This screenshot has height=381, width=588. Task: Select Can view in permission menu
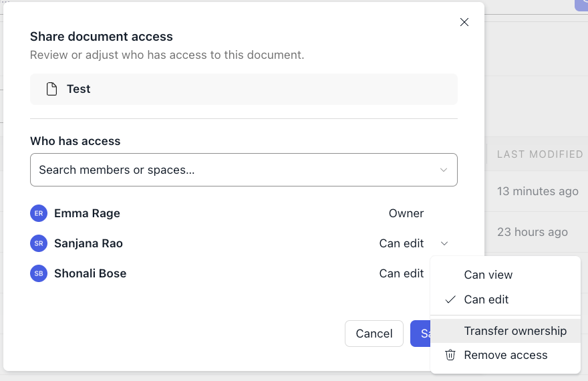click(x=488, y=275)
